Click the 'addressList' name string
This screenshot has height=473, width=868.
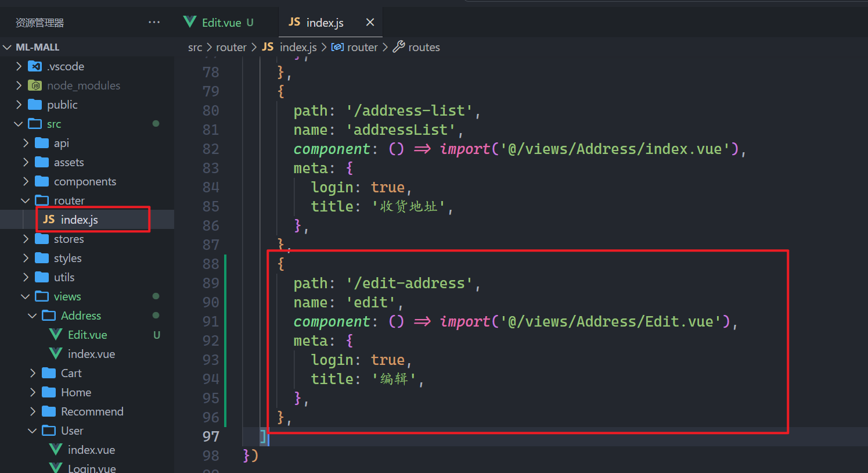pos(401,130)
